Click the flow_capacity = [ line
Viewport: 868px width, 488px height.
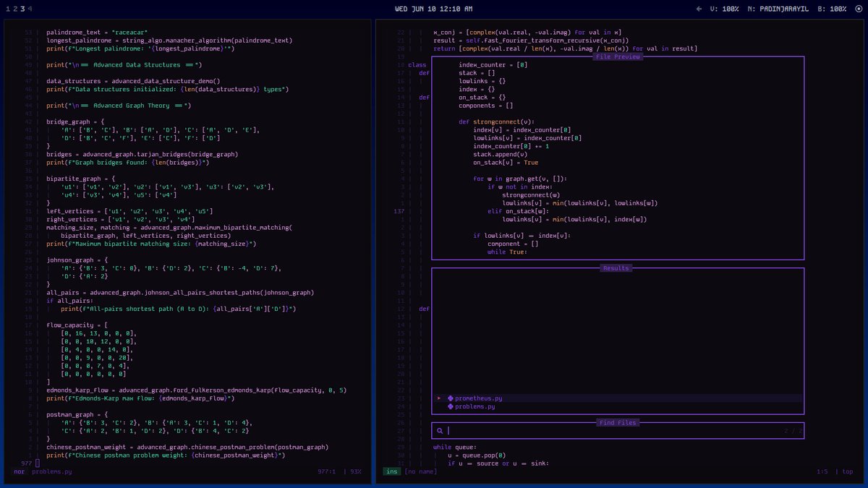[77, 325]
